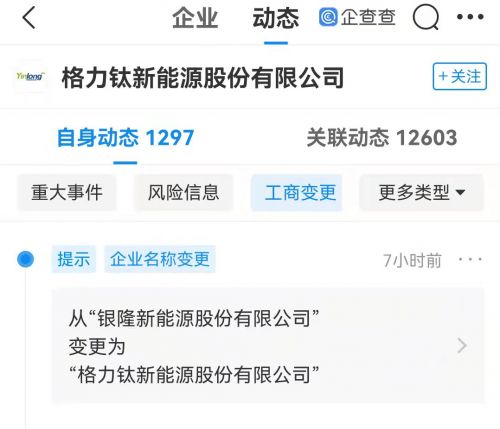The height and width of the screenshot is (429, 500).
Task: Open the company name change record card
Action: 268,346
